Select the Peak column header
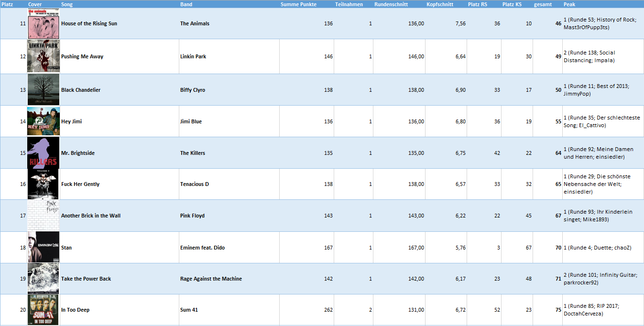This screenshot has height=326, width=644. pyautogui.click(x=569, y=4)
